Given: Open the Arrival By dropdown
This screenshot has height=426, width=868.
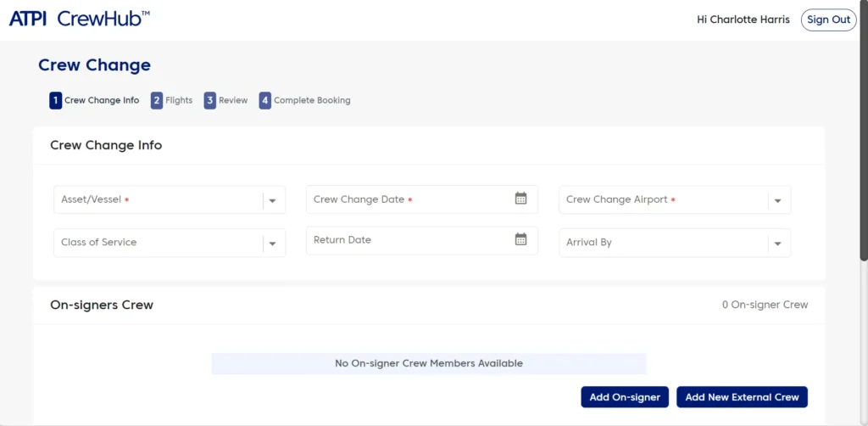Looking at the screenshot, I should click(675, 243).
